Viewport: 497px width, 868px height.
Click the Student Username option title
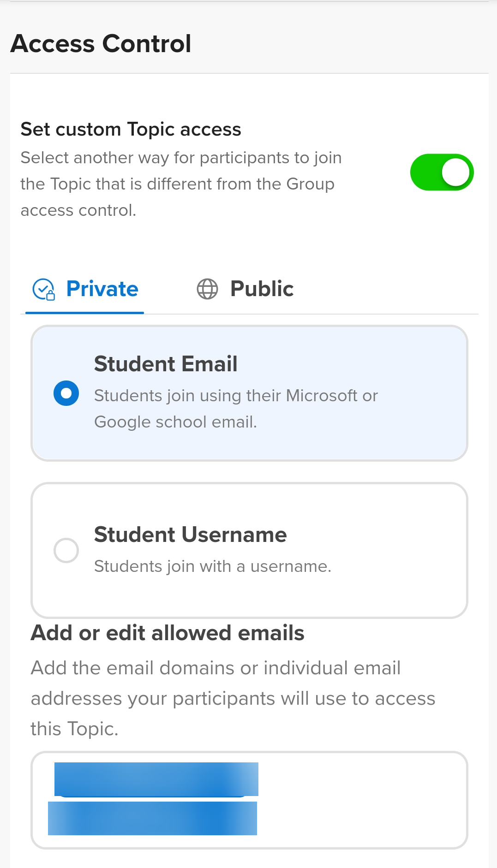(x=190, y=535)
